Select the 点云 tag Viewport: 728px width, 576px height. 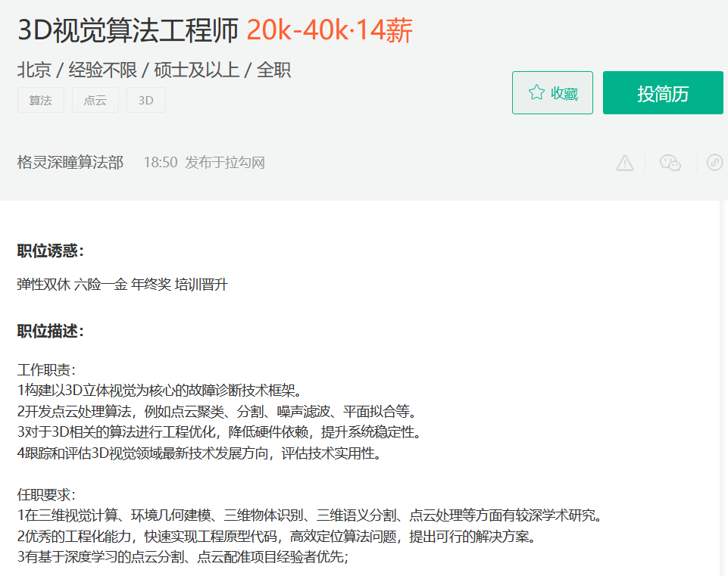coord(95,100)
